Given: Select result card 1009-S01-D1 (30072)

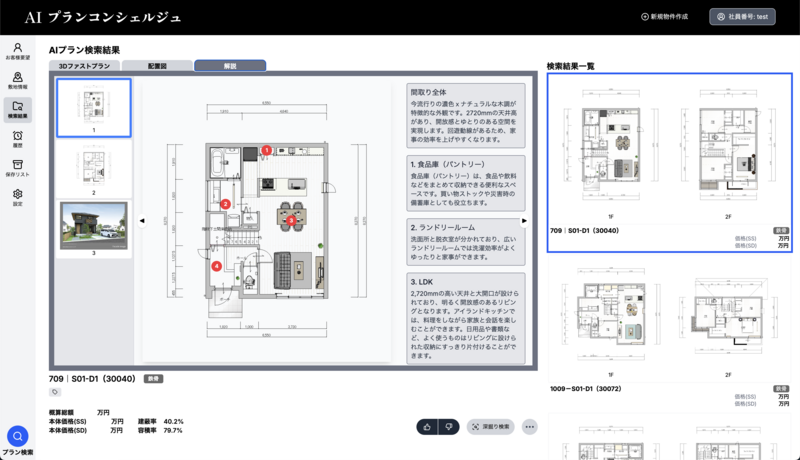Looking at the screenshot, I should tap(669, 333).
